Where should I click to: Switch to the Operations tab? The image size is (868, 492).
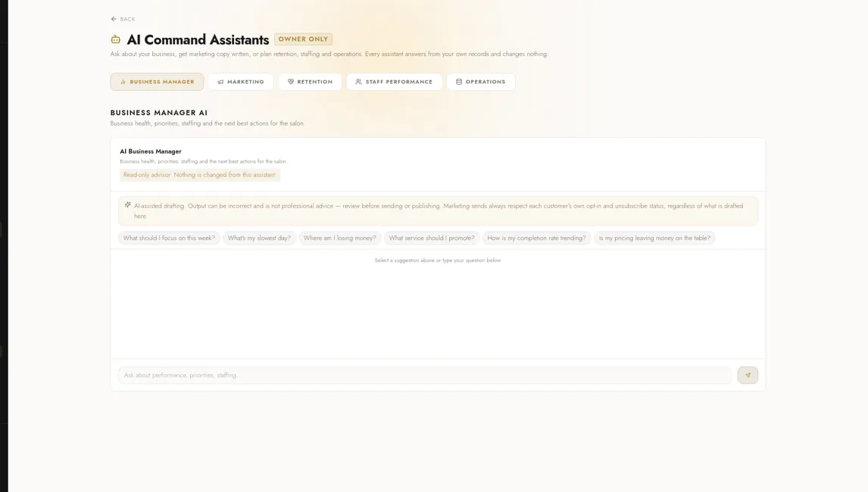[480, 82]
